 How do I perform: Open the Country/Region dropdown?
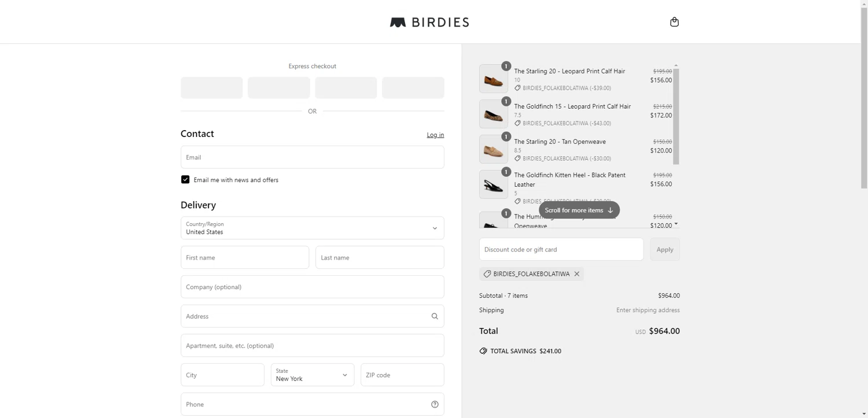pyautogui.click(x=312, y=228)
